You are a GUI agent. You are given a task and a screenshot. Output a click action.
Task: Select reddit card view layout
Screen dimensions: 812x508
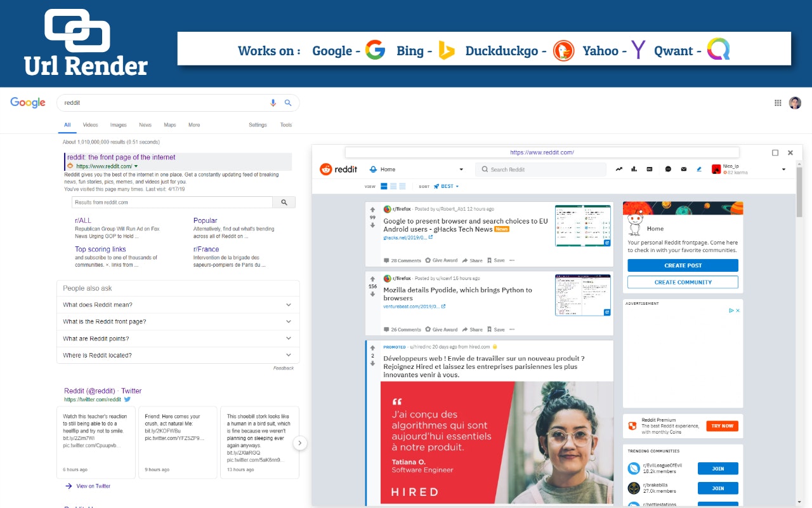coord(384,187)
